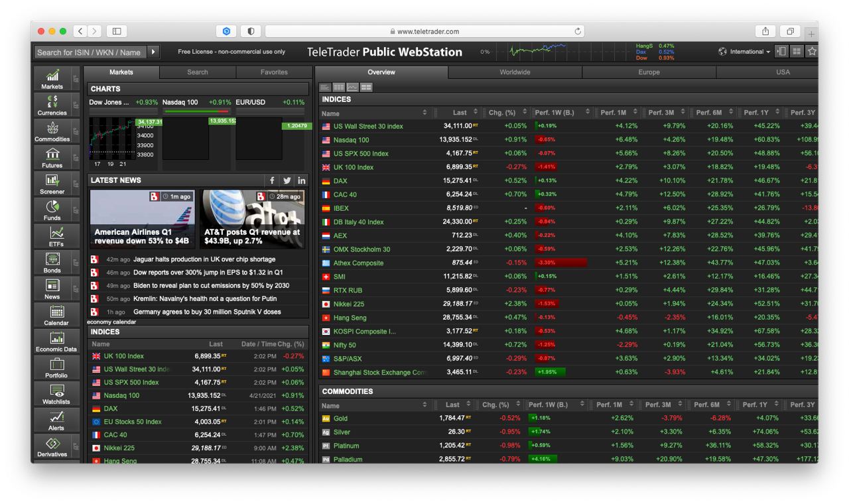This screenshot has width=849, height=504.
Task: Open tree submenu beside Currencies sidebar button
Action: (76, 105)
